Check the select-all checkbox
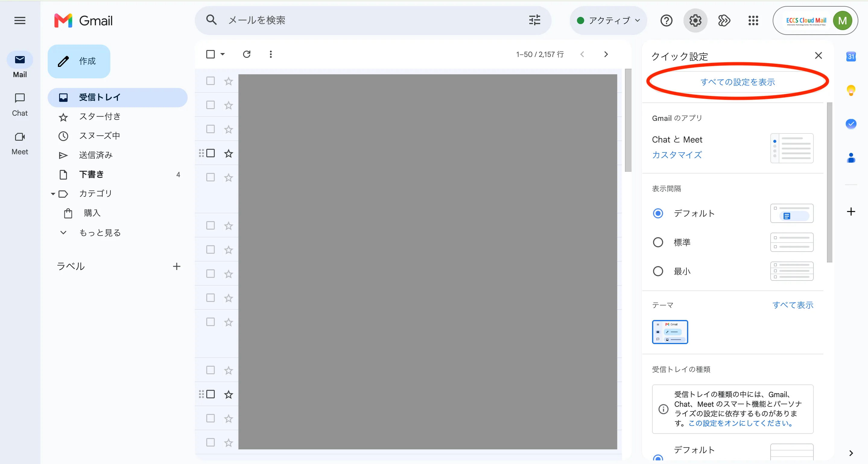 coord(210,54)
